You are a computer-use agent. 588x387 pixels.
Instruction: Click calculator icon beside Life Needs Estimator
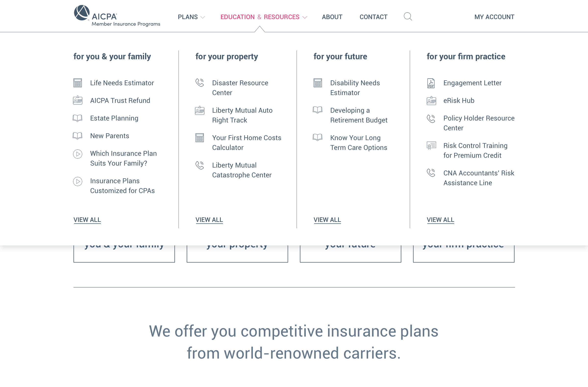coord(78,83)
